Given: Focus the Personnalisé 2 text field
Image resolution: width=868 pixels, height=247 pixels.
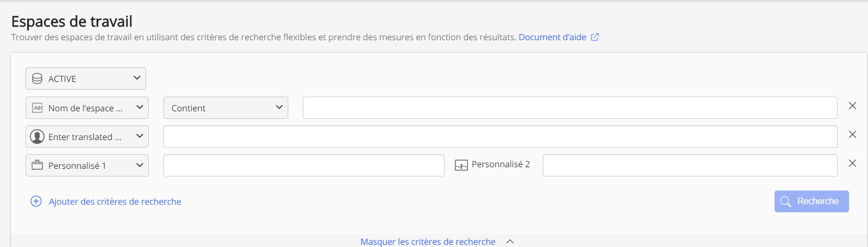Looking at the screenshot, I should tap(689, 166).
